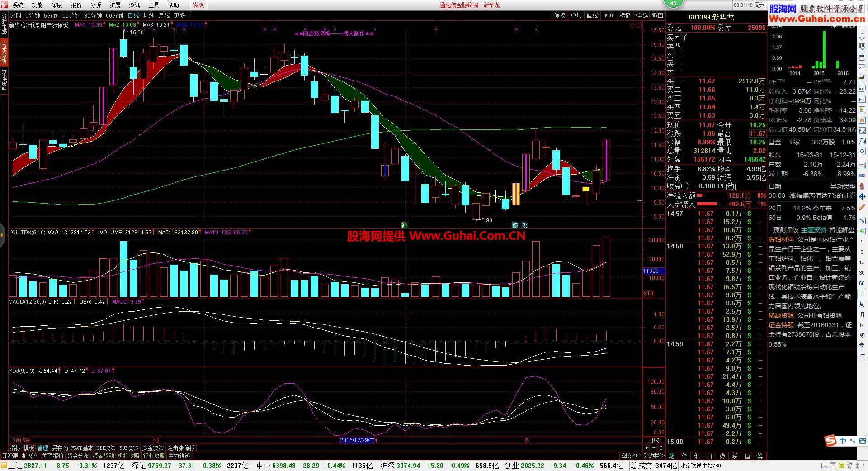This screenshot has height=471, width=868.
Task: Click the green refresh icon in sidebar
Action: click(862, 231)
